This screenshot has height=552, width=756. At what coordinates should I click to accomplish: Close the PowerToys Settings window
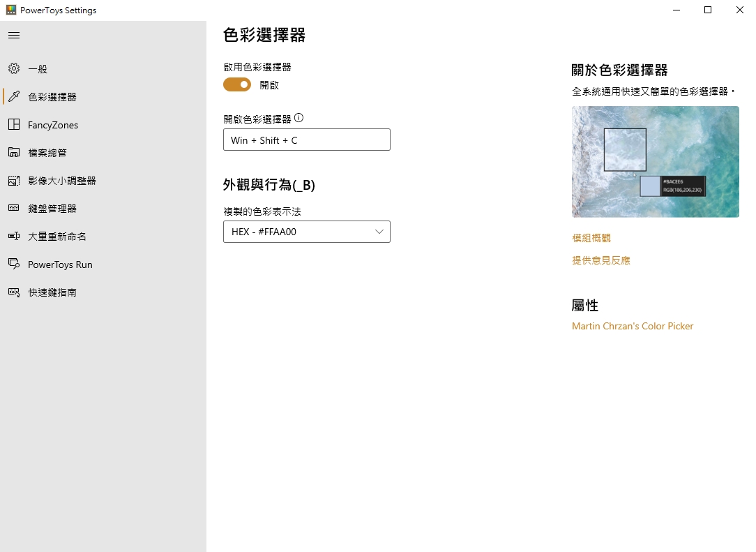coord(739,10)
